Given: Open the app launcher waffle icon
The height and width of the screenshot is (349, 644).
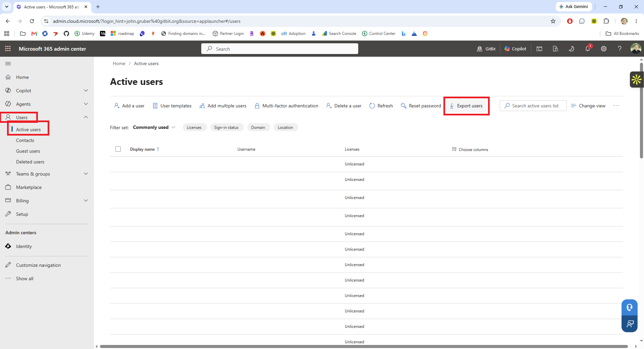Looking at the screenshot, I should pyautogui.click(x=8, y=49).
